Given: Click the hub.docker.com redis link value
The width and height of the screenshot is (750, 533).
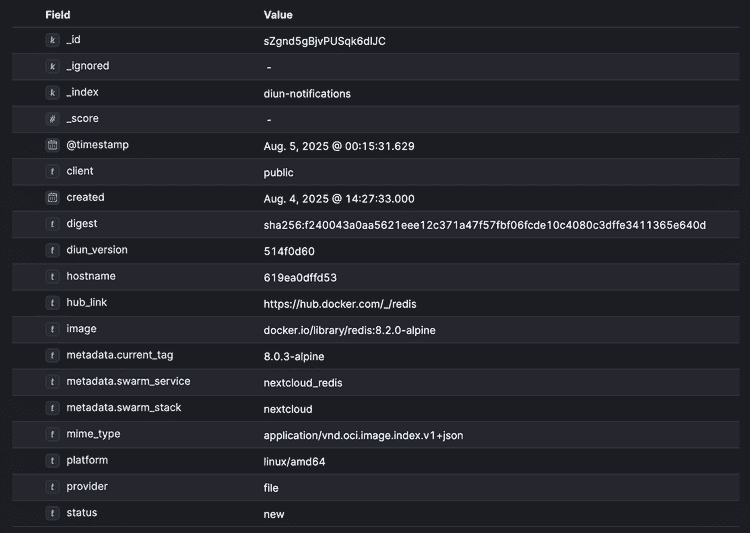Looking at the screenshot, I should (x=340, y=304).
